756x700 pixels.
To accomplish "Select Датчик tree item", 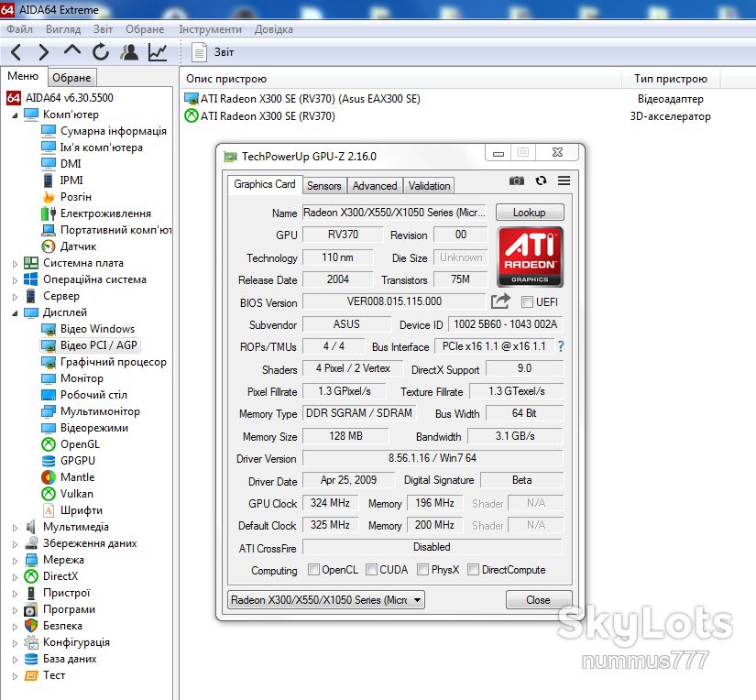I will (x=69, y=246).
